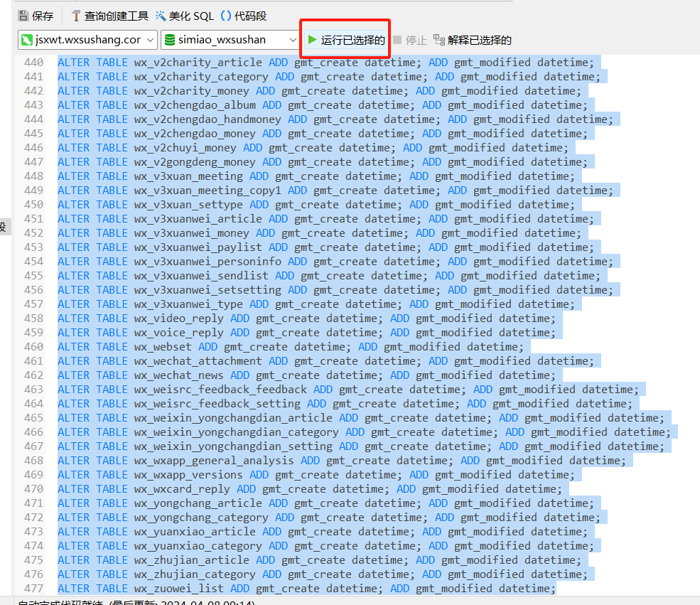Click the code snippet parentheses icon
The height and width of the screenshot is (605, 700).
[226, 16]
